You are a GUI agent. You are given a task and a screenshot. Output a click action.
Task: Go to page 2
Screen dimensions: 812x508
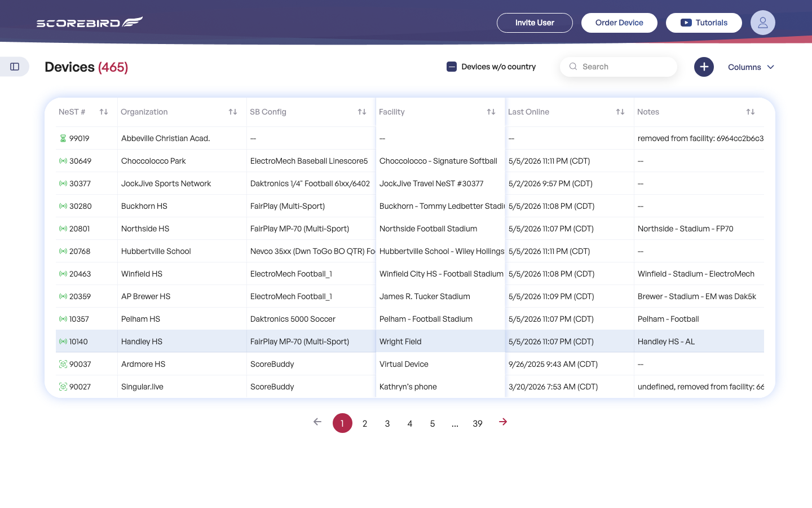point(365,423)
